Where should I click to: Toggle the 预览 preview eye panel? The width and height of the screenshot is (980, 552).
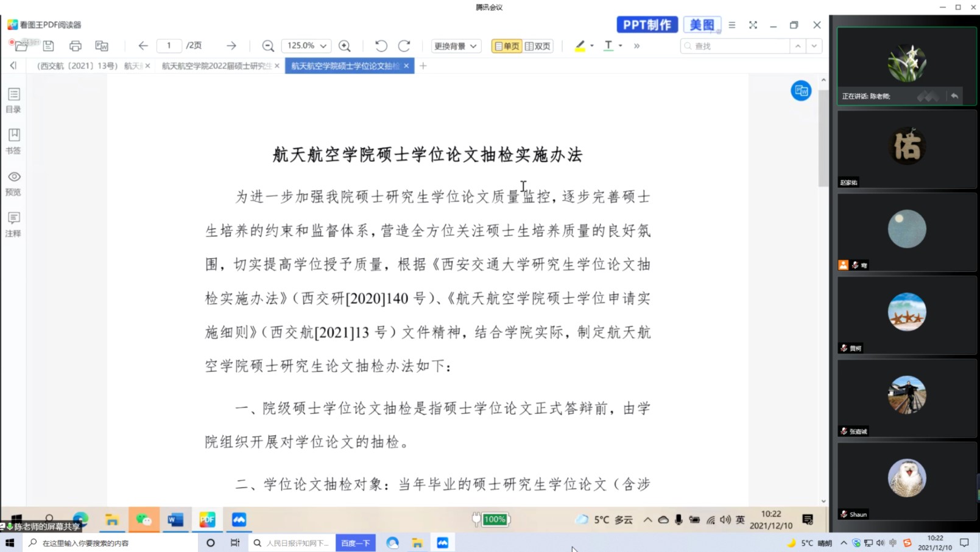click(x=13, y=182)
